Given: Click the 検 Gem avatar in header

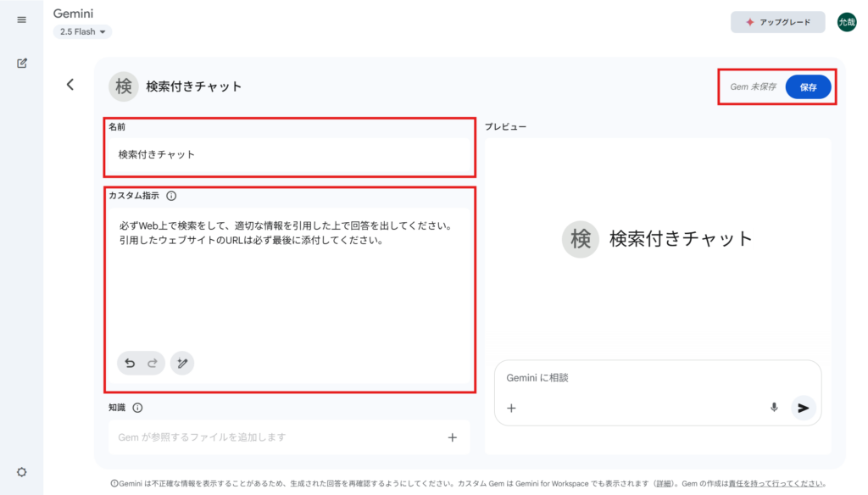Looking at the screenshot, I should 123,86.
